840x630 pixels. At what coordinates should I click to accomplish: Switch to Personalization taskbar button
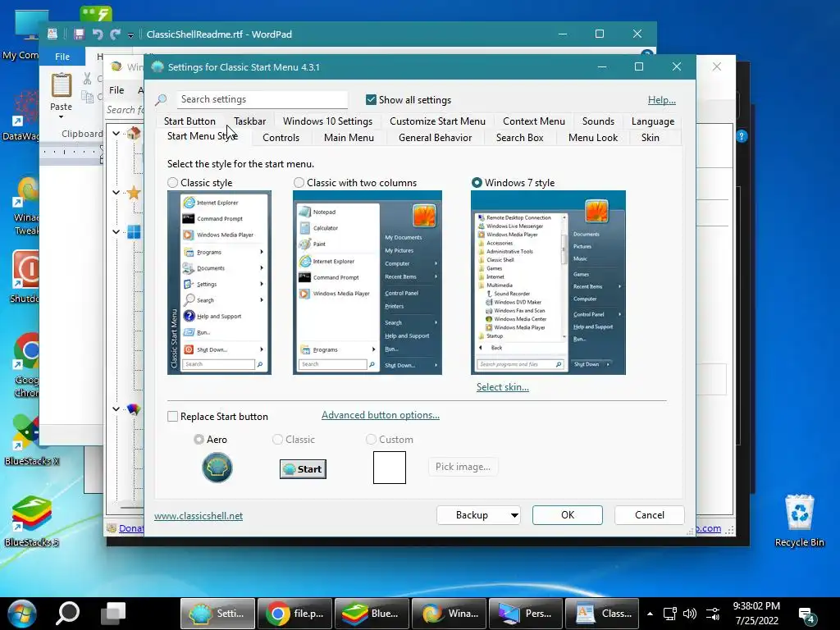point(526,614)
